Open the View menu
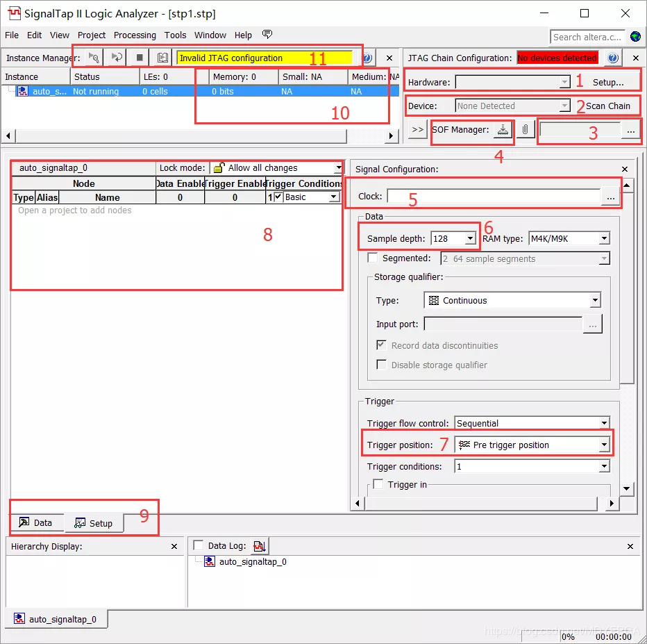Viewport: 647px width, 644px height. tap(60, 35)
